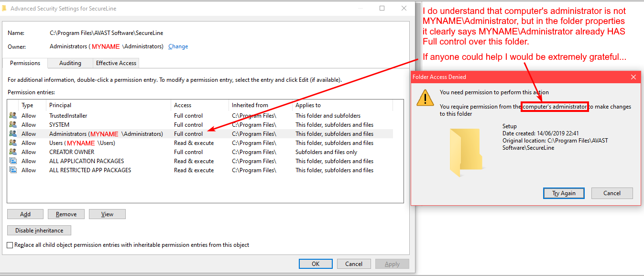Click the user group icon beside SYSTEM
The height and width of the screenshot is (276, 644).
[x=13, y=125]
